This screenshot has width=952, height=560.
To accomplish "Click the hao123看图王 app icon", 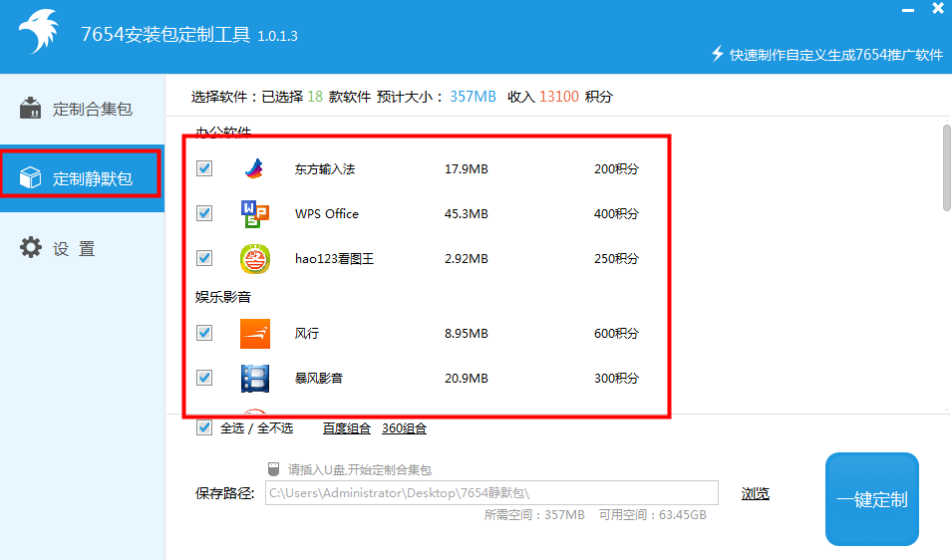I will click(255, 258).
